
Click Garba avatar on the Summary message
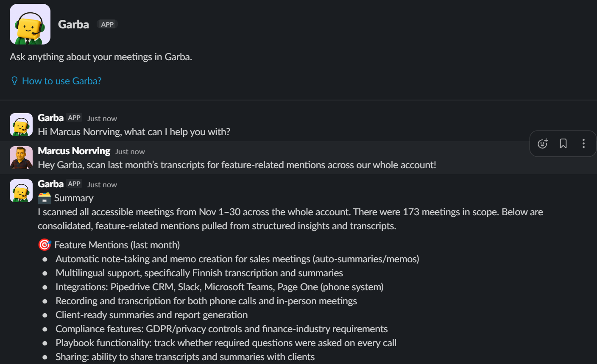[x=21, y=191]
